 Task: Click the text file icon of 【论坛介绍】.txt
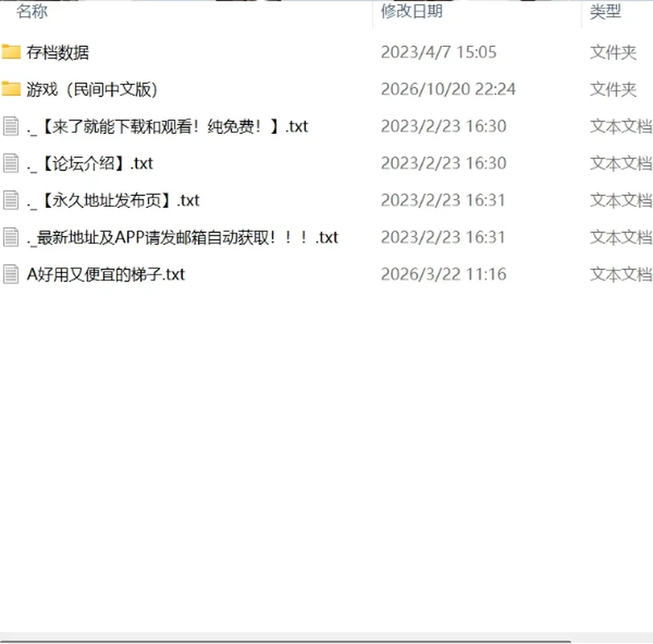point(11,163)
